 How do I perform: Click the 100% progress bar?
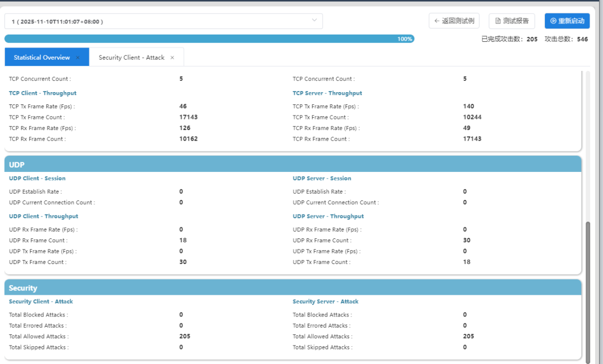pyautogui.click(x=209, y=39)
